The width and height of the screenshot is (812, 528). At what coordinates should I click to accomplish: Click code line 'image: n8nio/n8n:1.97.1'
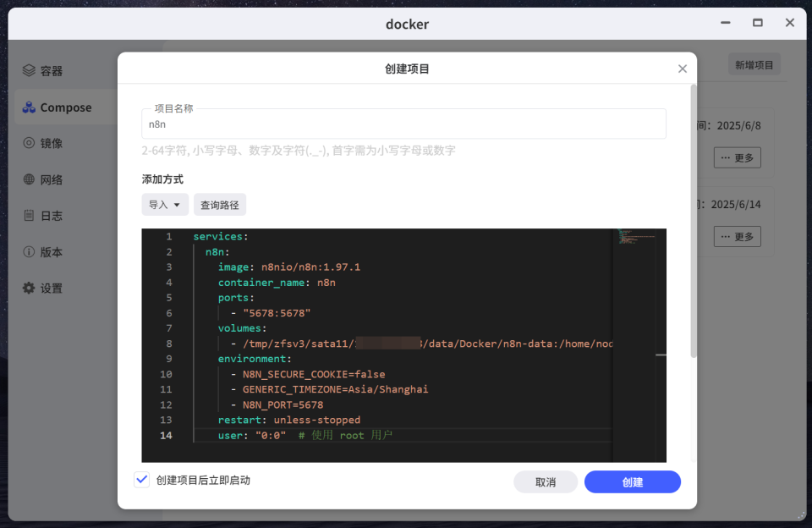pyautogui.click(x=289, y=267)
